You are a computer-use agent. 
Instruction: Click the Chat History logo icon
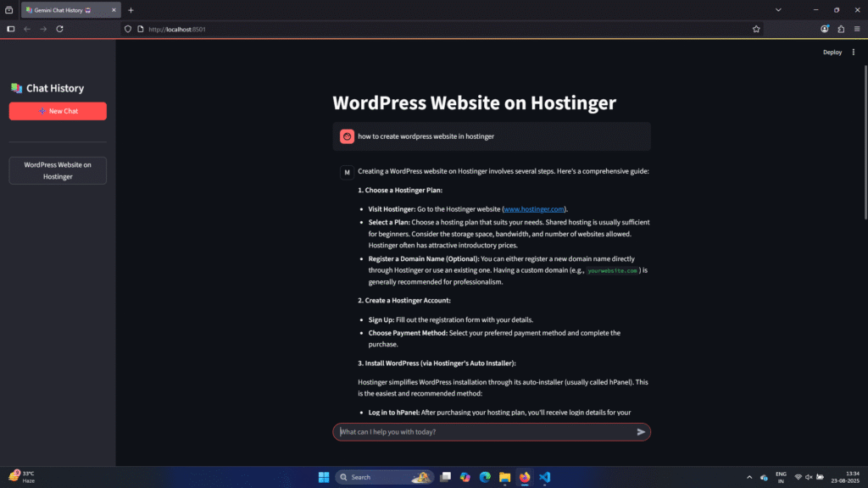point(16,88)
